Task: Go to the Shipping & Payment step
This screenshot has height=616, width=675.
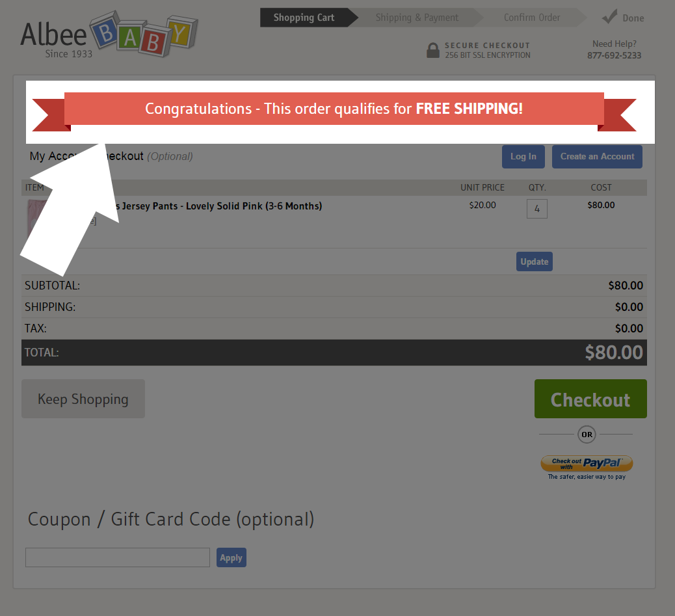Action: point(417,18)
